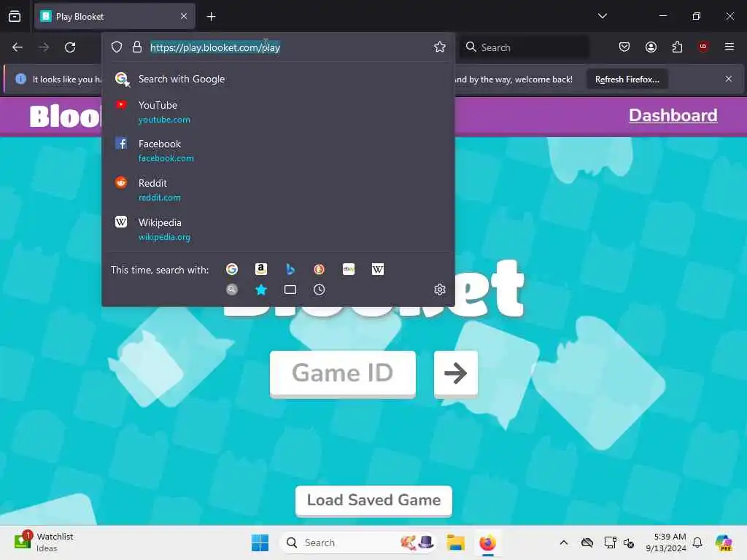747x560 pixels.
Task: Open Firefox account icon
Action: click(651, 47)
